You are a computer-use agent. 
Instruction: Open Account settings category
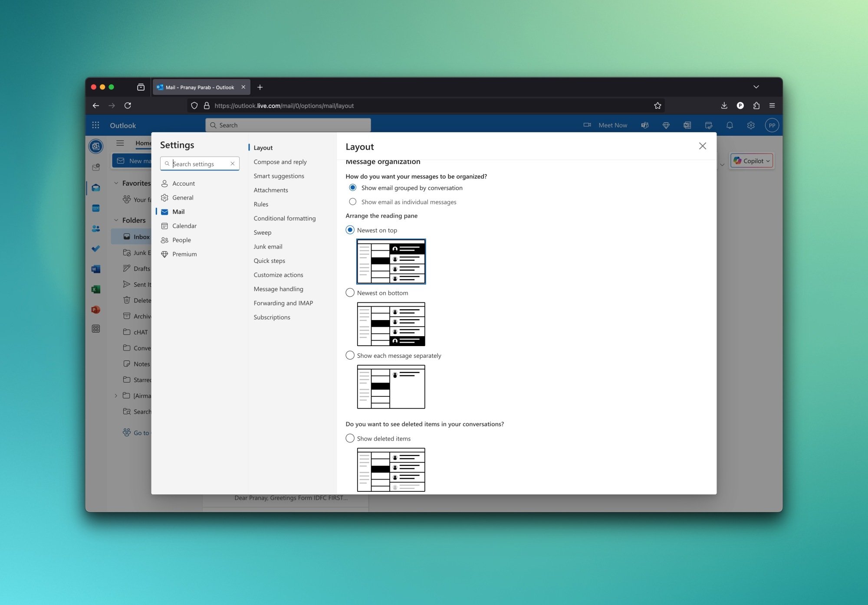coord(183,183)
